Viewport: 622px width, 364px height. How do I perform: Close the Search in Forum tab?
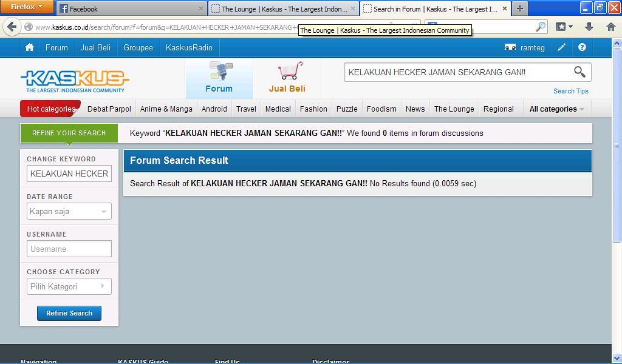[505, 8]
